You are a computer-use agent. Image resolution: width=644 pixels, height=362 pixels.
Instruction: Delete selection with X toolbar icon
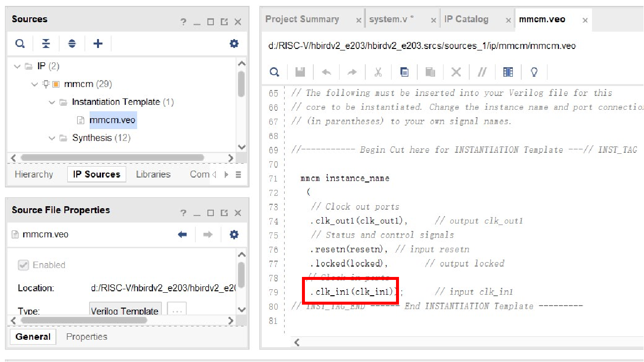[456, 72]
